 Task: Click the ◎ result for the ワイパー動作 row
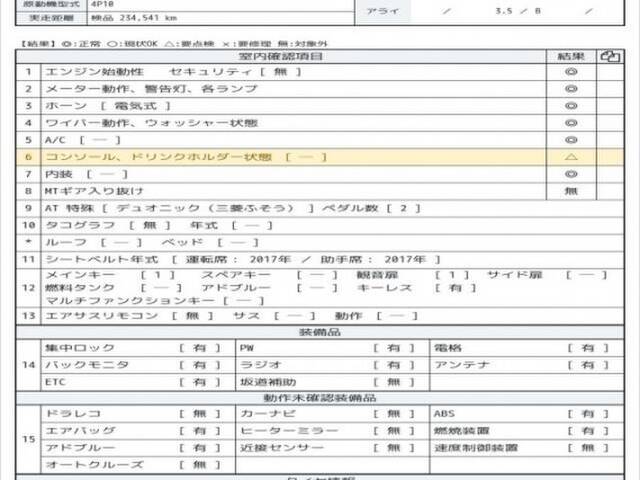click(571, 123)
